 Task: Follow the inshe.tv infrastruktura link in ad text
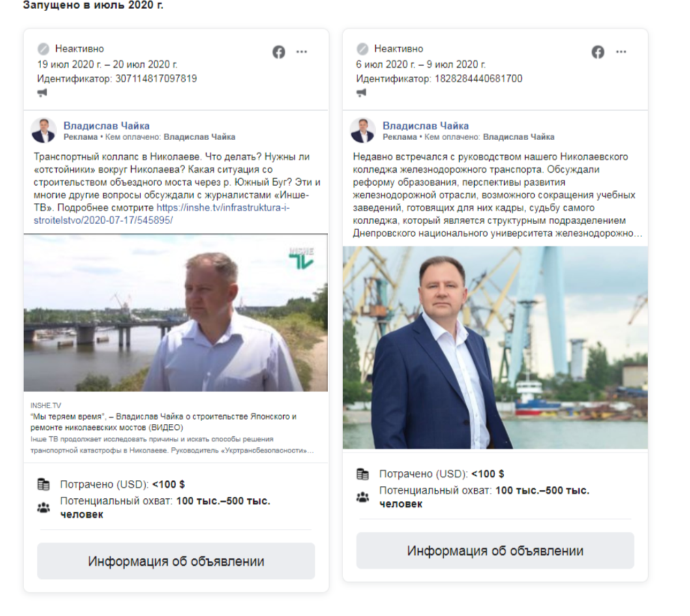coord(162,214)
